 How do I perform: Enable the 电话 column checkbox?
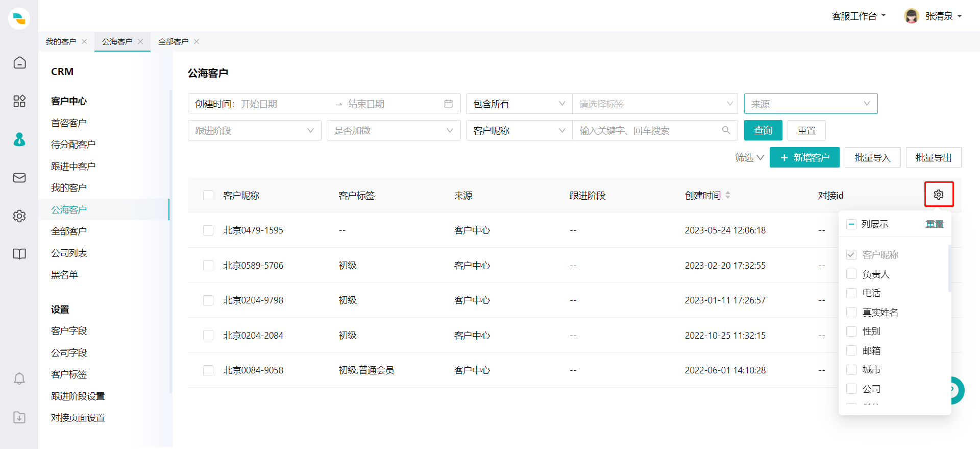point(851,293)
